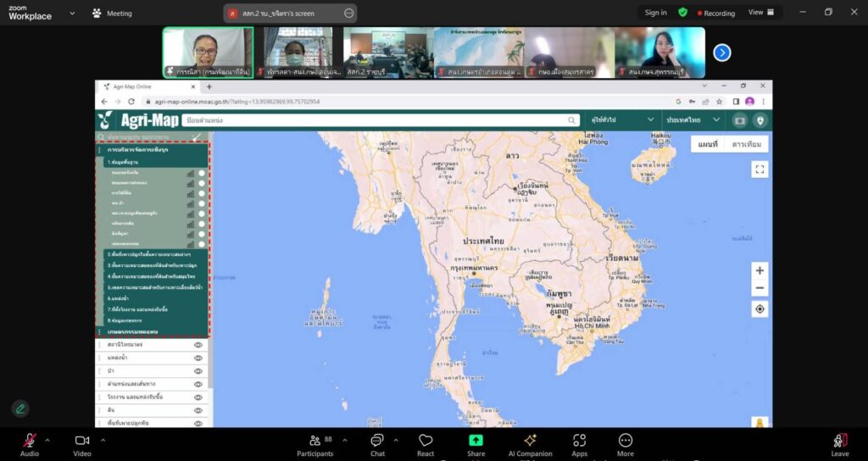Toggle visibility of สถานีโทรมาตร layer
The width and height of the screenshot is (868, 461).
point(198,345)
